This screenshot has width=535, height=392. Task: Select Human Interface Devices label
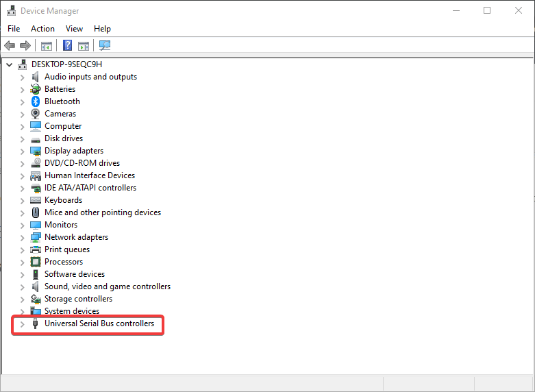tap(90, 175)
